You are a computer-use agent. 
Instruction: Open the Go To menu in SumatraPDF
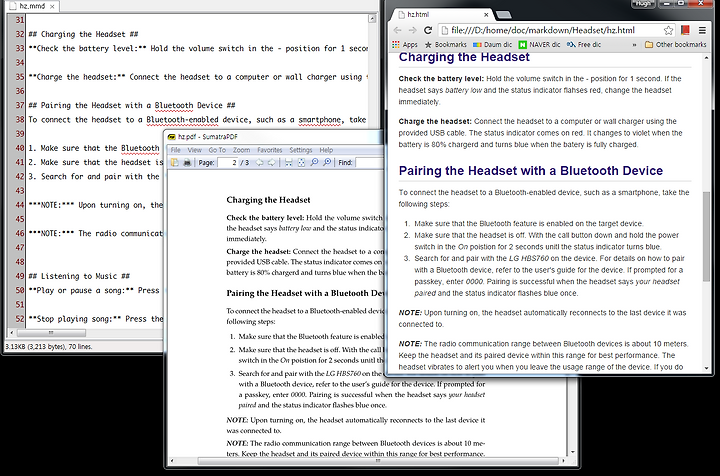click(x=217, y=150)
